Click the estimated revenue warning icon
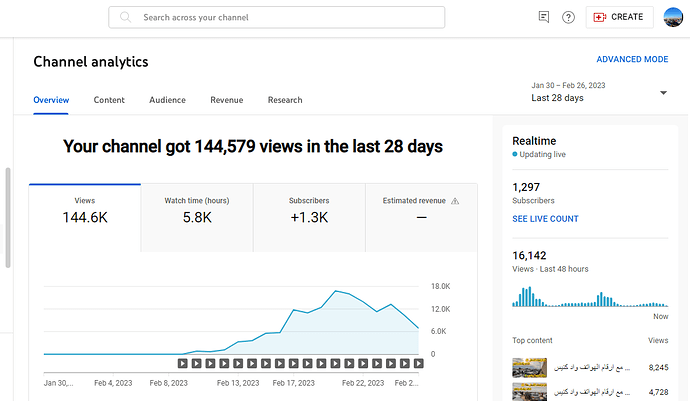The height and width of the screenshot is (401, 690). click(455, 201)
